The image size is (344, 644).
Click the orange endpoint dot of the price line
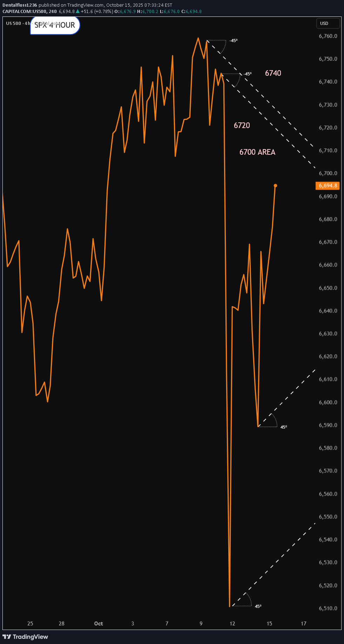coord(275,186)
